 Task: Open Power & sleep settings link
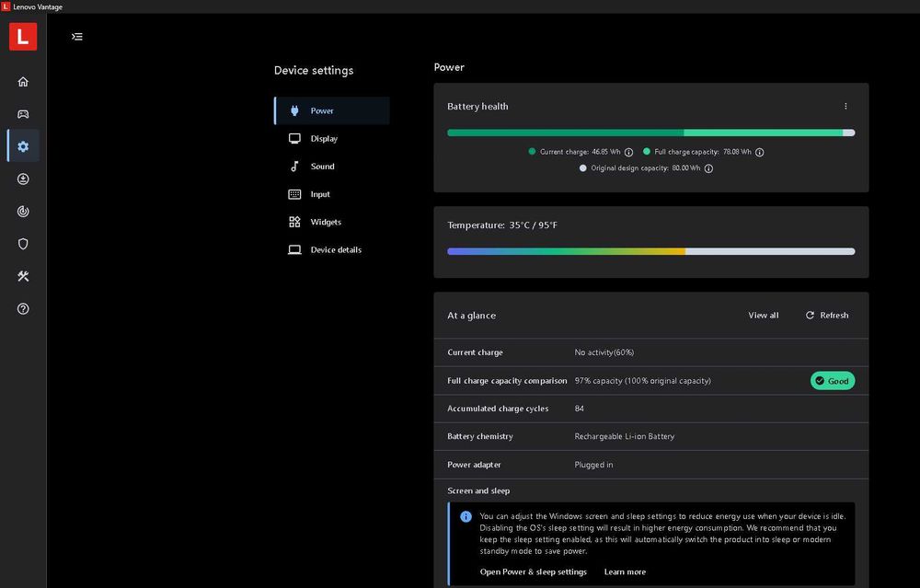533,571
